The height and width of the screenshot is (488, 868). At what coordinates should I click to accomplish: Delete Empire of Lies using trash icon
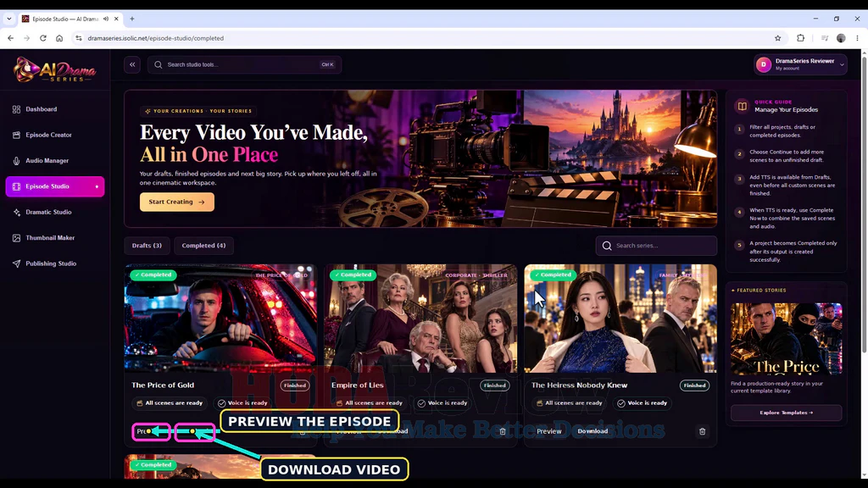[x=502, y=431]
